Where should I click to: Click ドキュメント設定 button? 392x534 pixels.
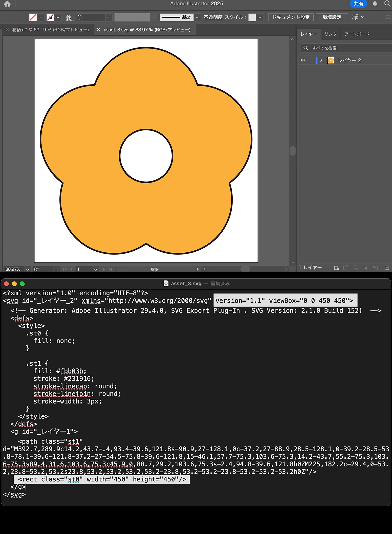coord(291,17)
